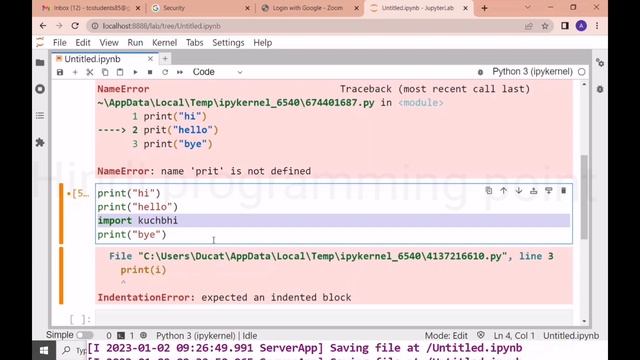Screen dimensions: 640x360
Task: Insert a cell above icon
Action: [533, 191]
